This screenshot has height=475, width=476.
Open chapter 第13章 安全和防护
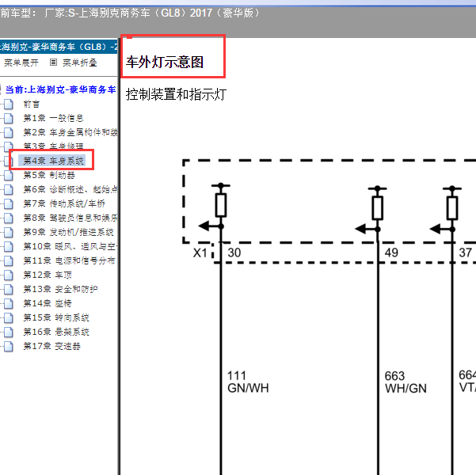60,289
